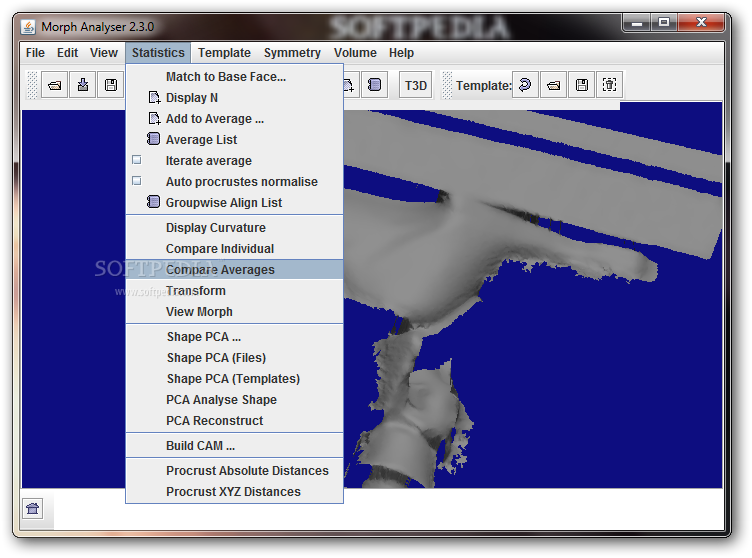Open the Edit menu

pyautogui.click(x=67, y=53)
